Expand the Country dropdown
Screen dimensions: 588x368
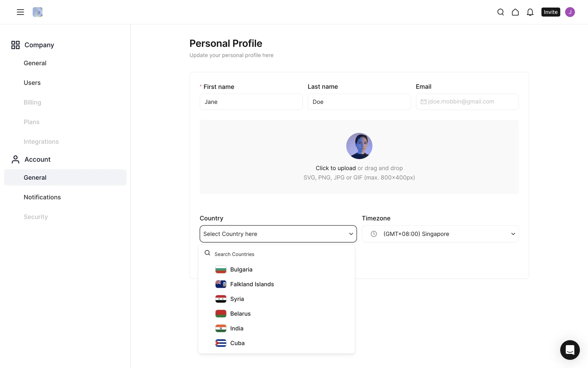coord(278,234)
